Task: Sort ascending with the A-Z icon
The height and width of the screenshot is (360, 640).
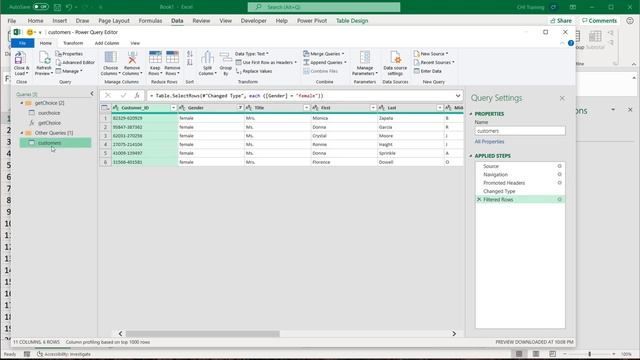Action: (190, 54)
